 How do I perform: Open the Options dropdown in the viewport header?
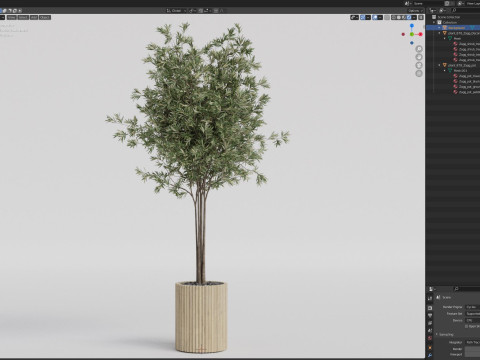(x=415, y=11)
